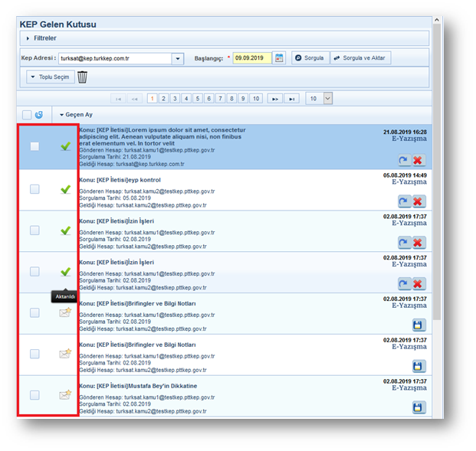Click forward arrow icon on eyp kontrol message
Screen dimensions: 476x451
tap(403, 201)
